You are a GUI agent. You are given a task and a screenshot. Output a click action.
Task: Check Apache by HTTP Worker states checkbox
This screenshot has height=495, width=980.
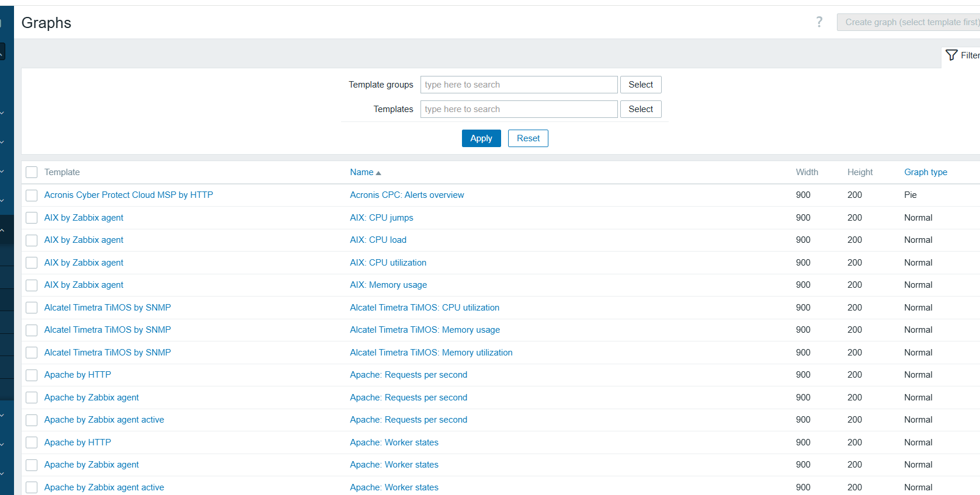coord(32,442)
